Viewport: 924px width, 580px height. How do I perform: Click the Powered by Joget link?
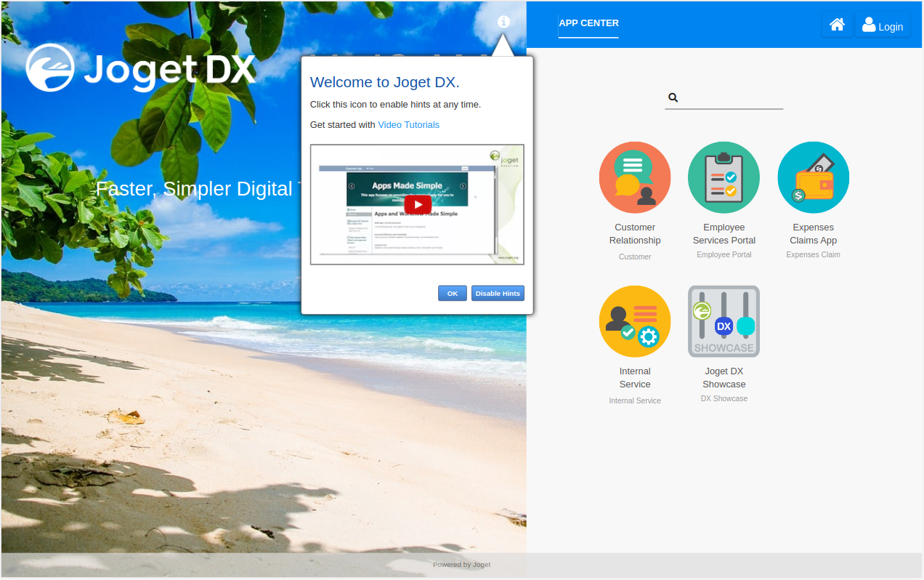click(x=461, y=564)
